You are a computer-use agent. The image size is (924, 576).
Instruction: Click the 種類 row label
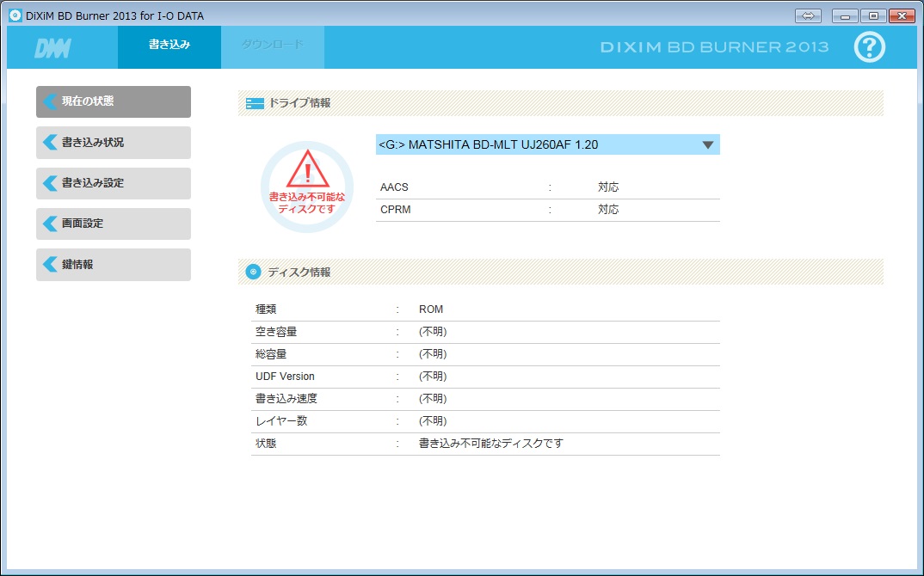[266, 309]
